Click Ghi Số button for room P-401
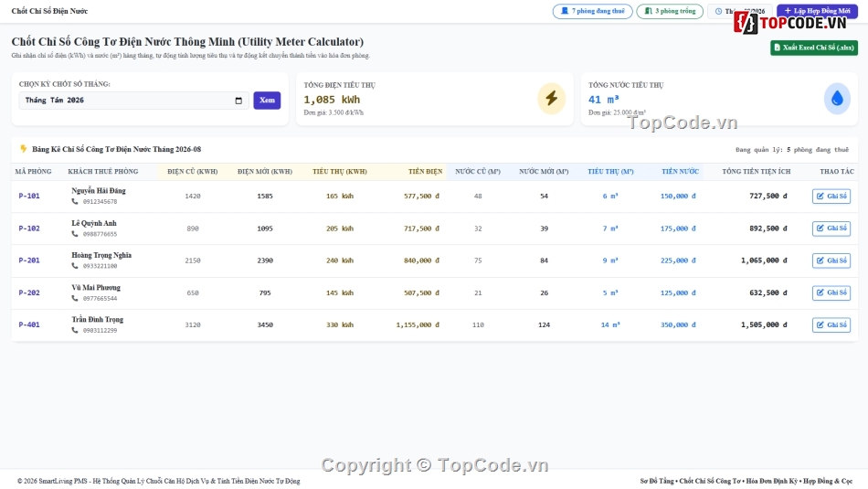The image size is (868, 489). coord(831,324)
